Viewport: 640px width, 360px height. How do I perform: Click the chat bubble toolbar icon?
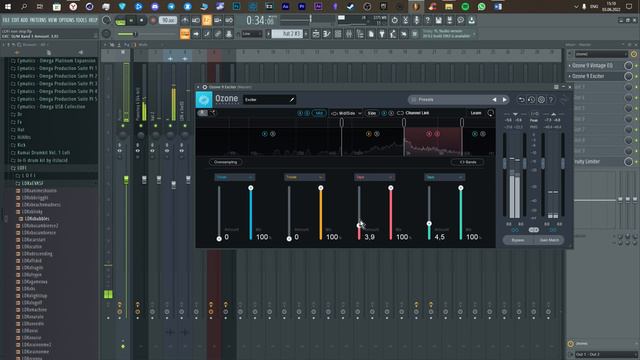click(x=460, y=20)
